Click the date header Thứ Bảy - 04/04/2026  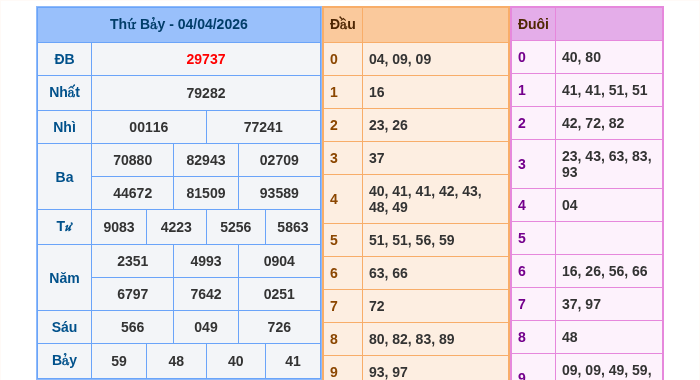click(x=179, y=24)
